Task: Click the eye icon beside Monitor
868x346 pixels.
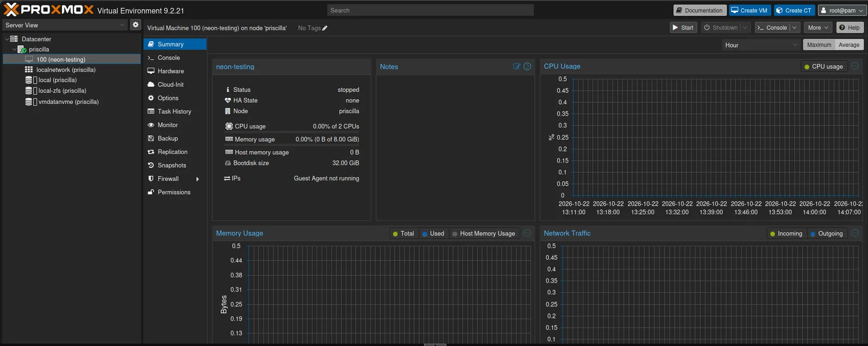Action: pyautogui.click(x=151, y=125)
